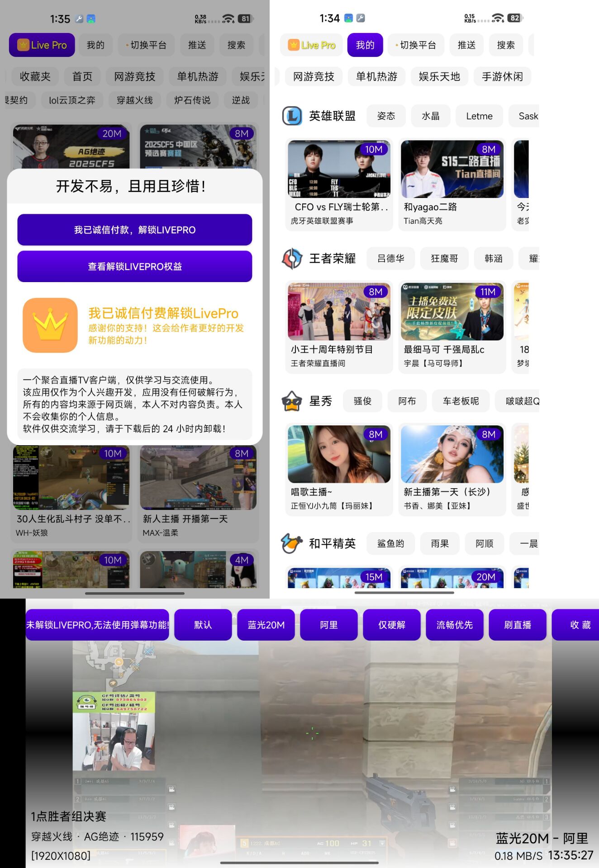Select 网游竞技 category in right screen
599x868 pixels.
(x=314, y=76)
